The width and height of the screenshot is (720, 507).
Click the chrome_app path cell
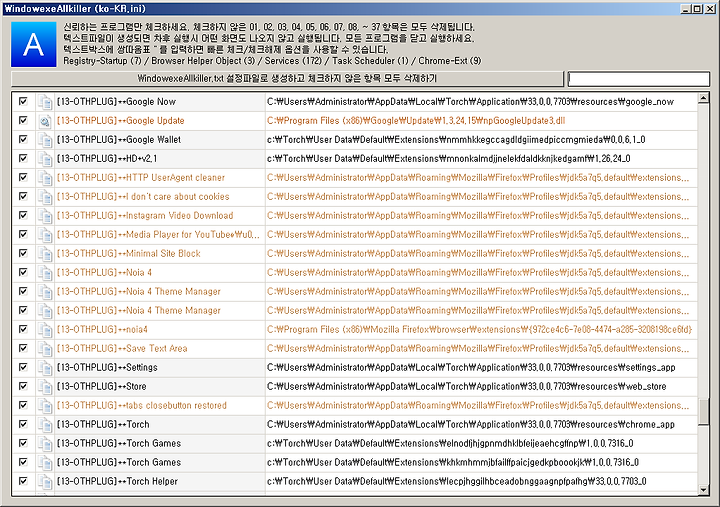click(x=471, y=424)
